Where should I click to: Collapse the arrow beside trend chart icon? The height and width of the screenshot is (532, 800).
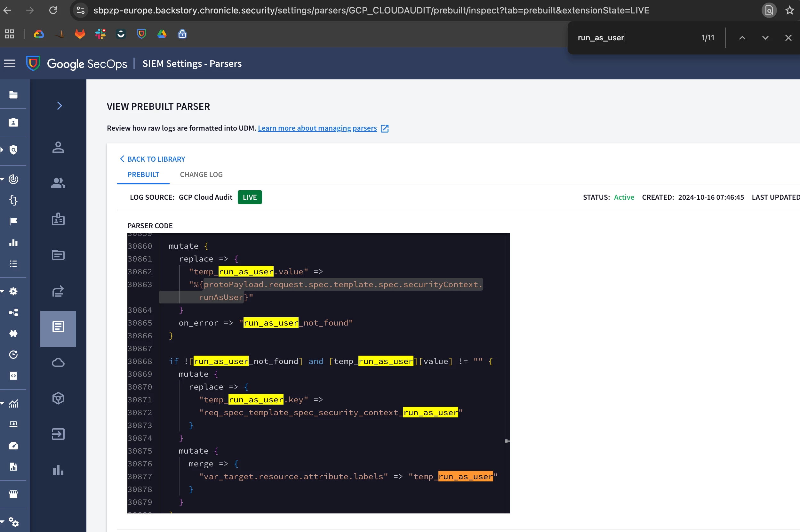point(2,403)
